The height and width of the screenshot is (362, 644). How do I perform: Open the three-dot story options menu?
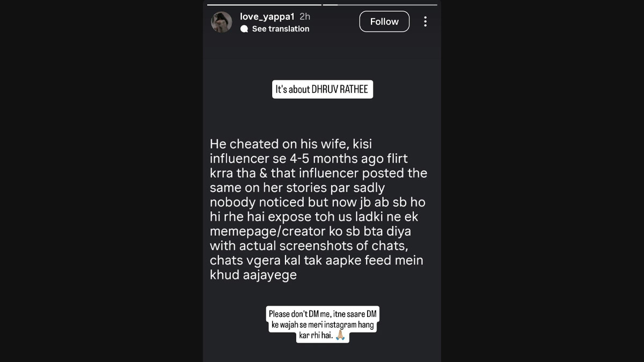click(x=426, y=21)
